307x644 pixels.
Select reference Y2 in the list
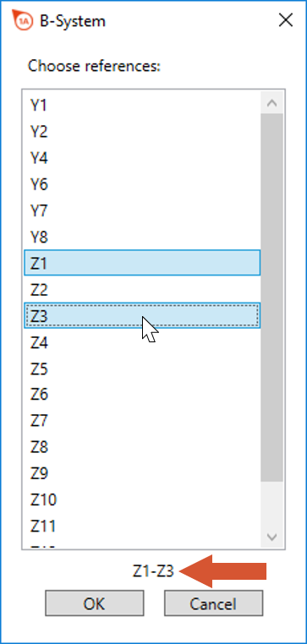point(142,132)
